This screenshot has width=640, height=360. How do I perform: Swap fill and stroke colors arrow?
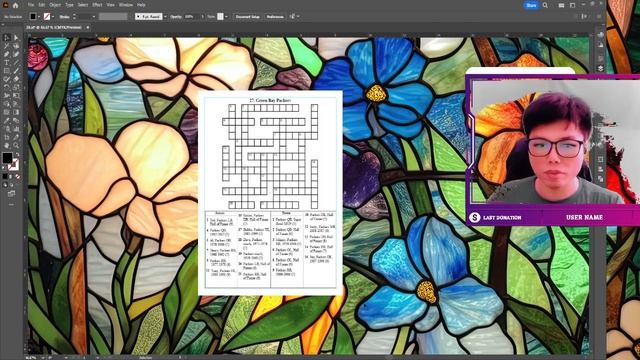tap(17, 154)
